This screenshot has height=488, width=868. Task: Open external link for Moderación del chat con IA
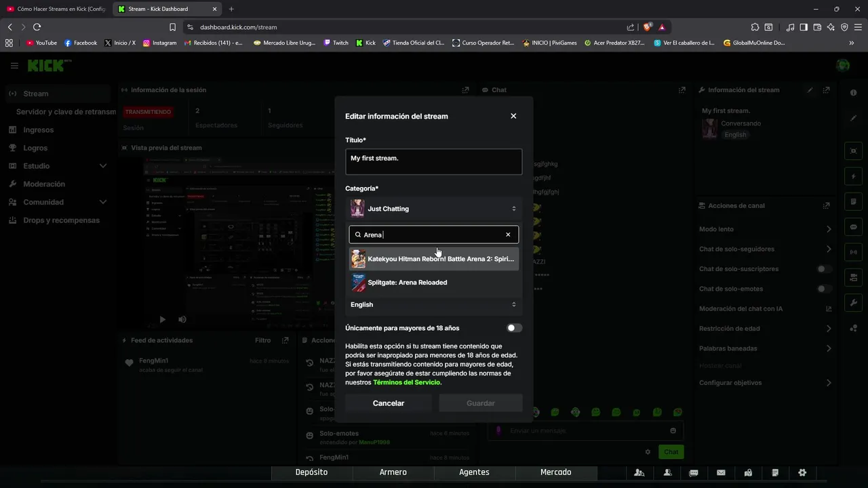829,308
